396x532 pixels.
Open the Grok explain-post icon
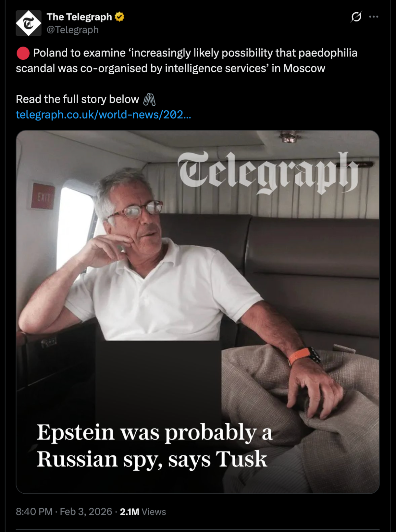pos(356,17)
